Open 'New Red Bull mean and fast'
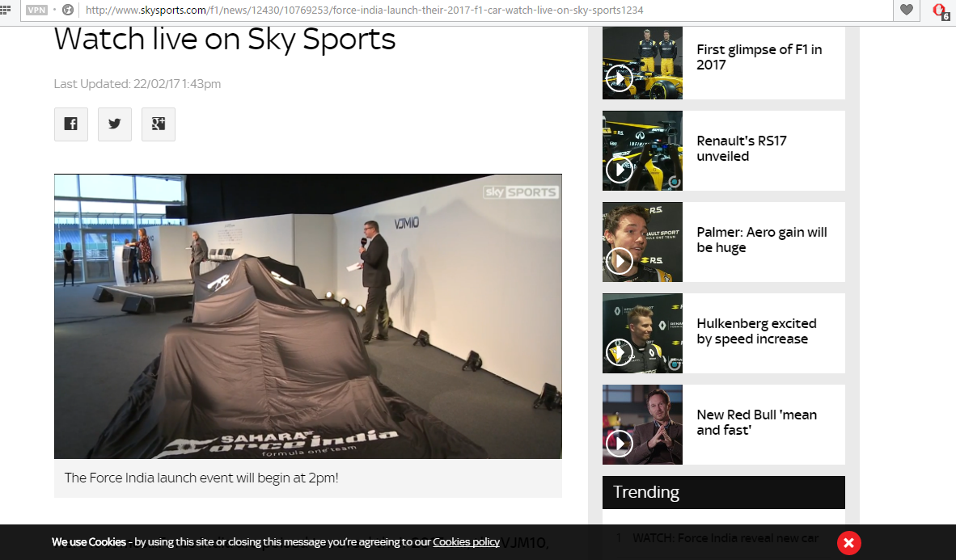 point(756,423)
